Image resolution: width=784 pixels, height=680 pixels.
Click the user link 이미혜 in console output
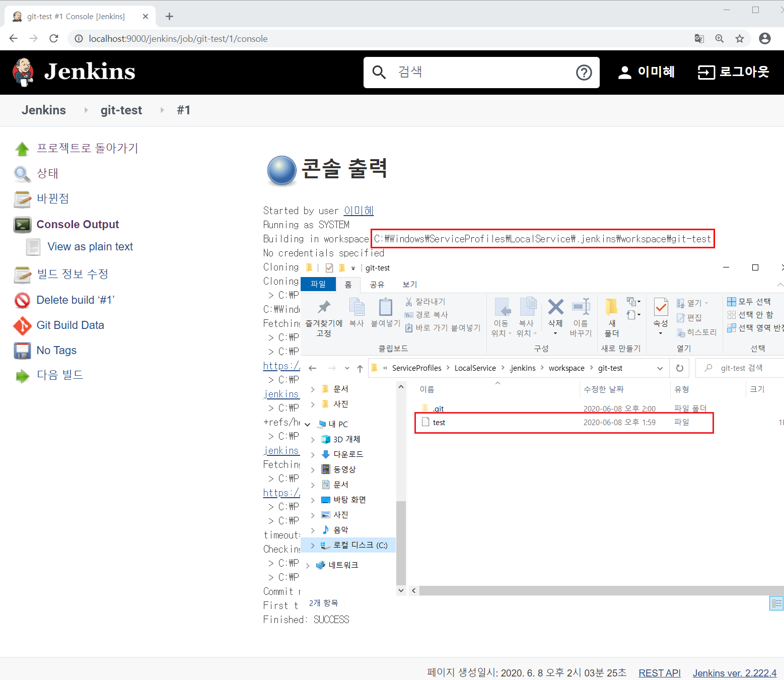point(359,211)
